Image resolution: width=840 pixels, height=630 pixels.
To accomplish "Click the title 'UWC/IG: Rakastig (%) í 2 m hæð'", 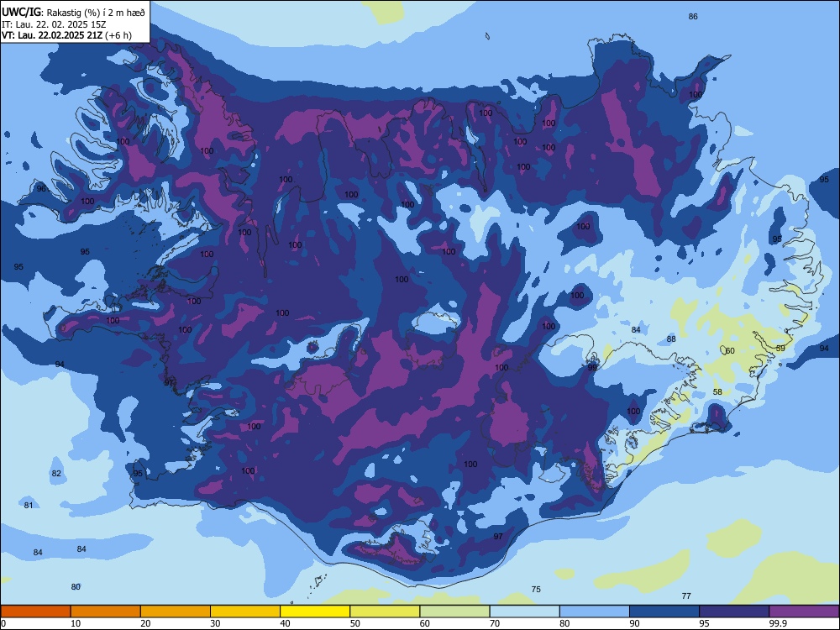I will (73, 13).
